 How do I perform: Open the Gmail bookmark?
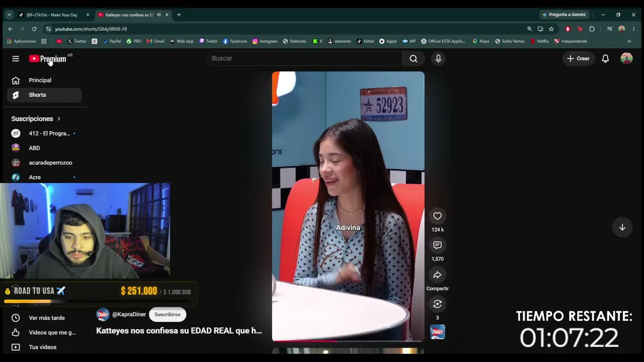click(155, 41)
